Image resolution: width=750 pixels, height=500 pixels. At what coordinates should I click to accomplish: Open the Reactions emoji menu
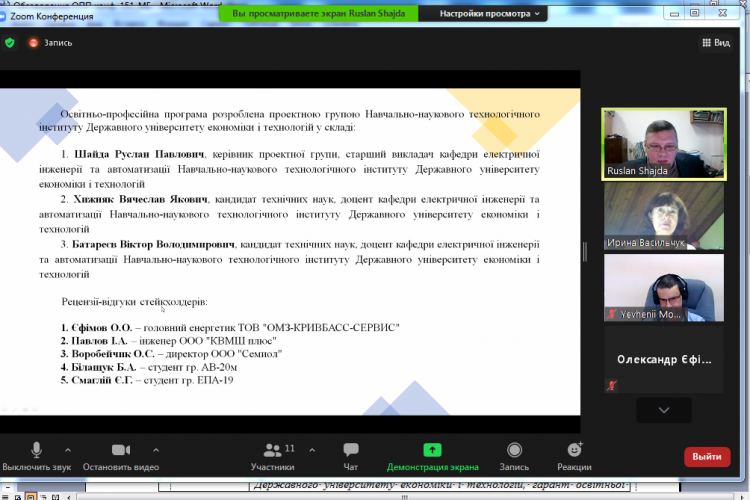(574, 451)
